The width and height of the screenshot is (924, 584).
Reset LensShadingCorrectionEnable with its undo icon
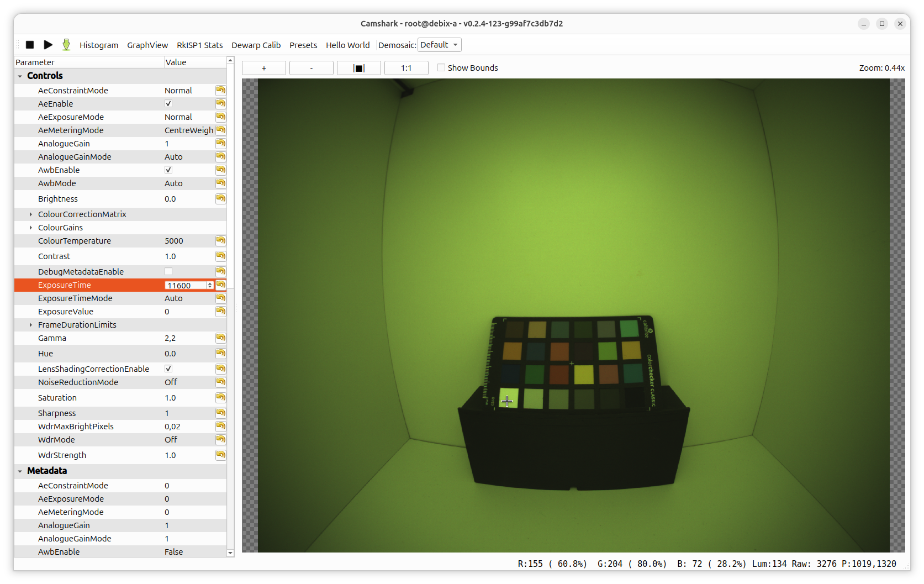pyautogui.click(x=221, y=369)
